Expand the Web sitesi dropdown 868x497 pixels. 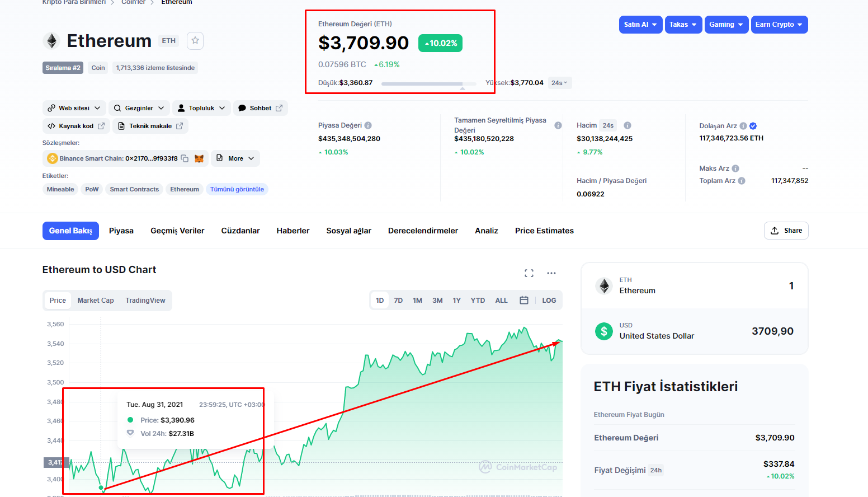point(74,108)
